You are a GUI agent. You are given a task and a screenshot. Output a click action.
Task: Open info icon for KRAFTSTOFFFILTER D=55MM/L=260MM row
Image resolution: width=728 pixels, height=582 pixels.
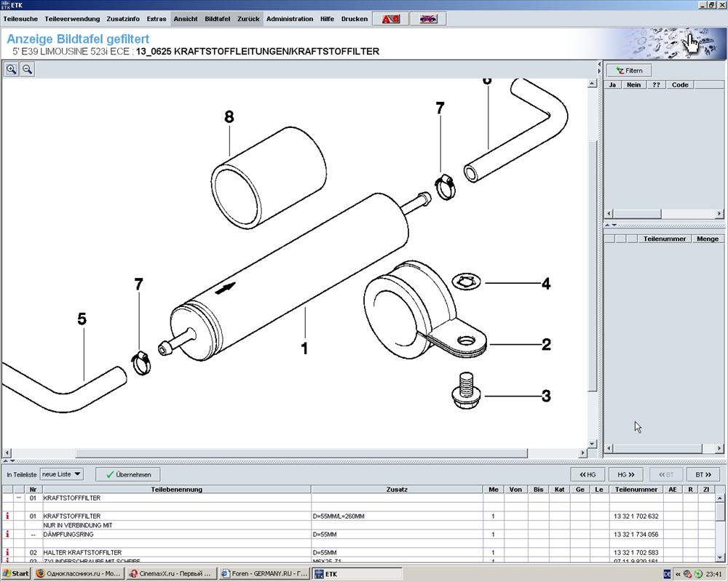(x=7, y=516)
